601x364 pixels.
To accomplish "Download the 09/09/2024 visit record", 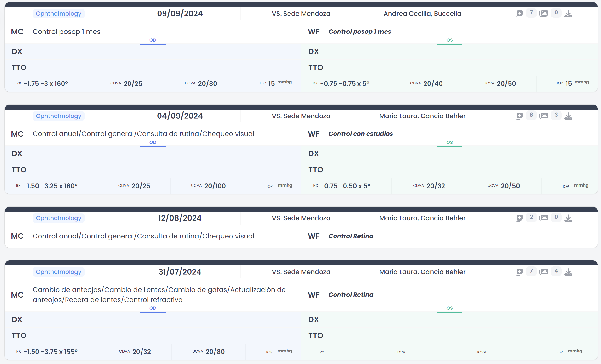I will coord(568,14).
